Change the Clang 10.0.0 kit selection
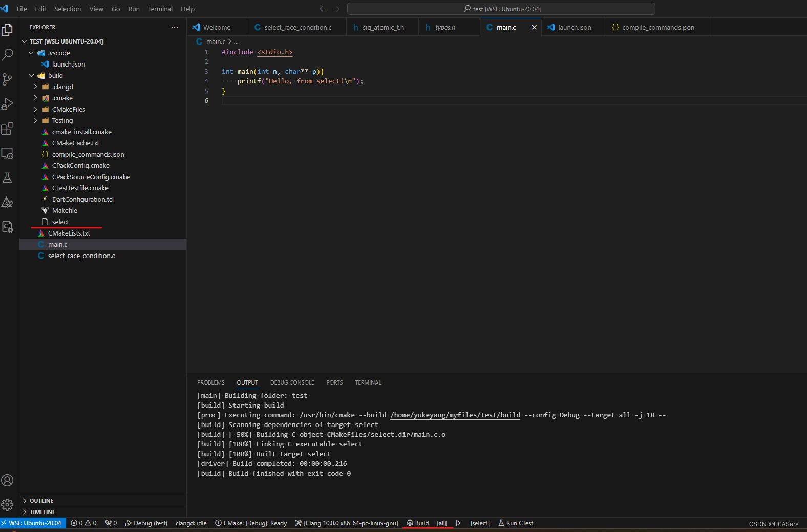 tap(347, 523)
